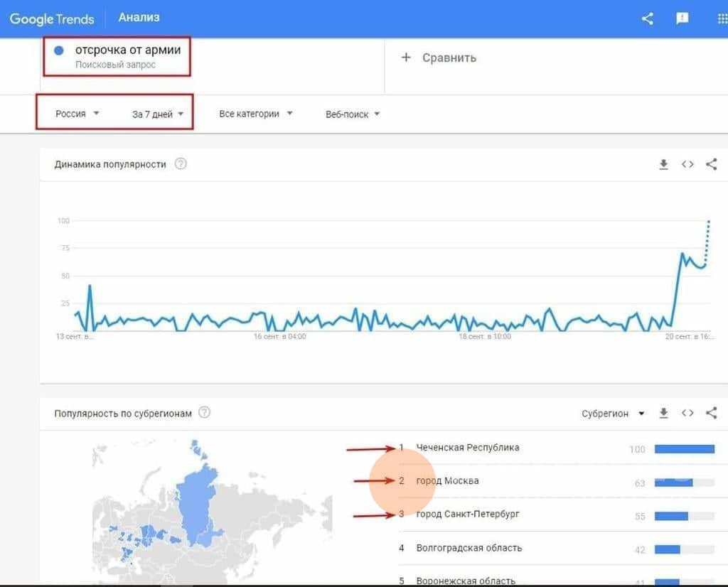The width and height of the screenshot is (728, 587).
Task: Open the embed code for the popularity chart
Action: [x=687, y=164]
